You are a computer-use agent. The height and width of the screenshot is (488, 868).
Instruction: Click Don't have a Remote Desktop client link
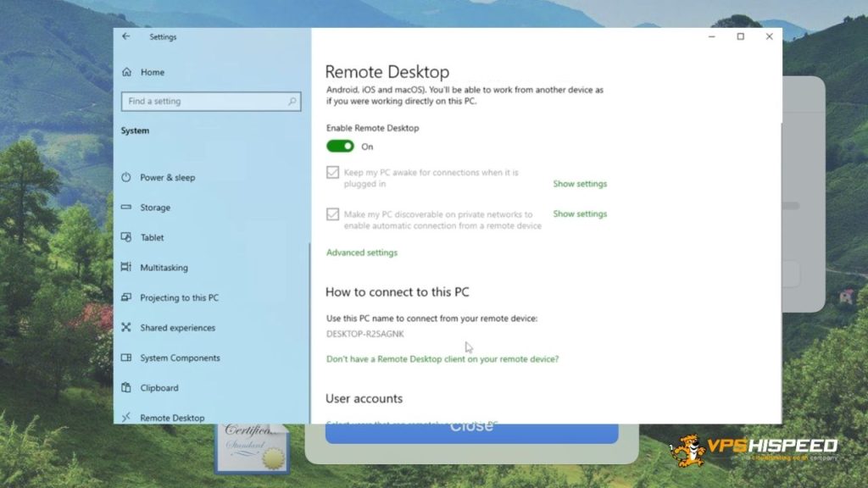coord(442,359)
